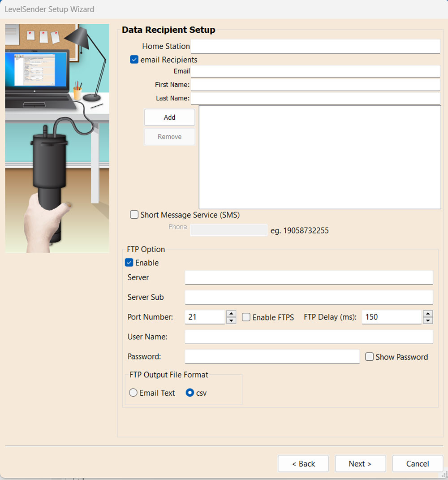Click the Remove button

coord(169,136)
